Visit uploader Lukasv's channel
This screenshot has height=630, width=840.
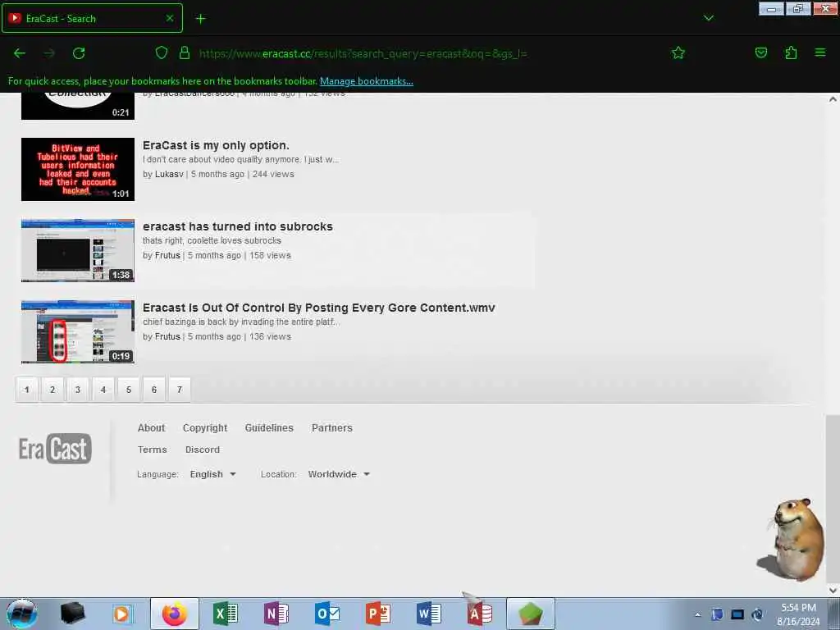[169, 174]
